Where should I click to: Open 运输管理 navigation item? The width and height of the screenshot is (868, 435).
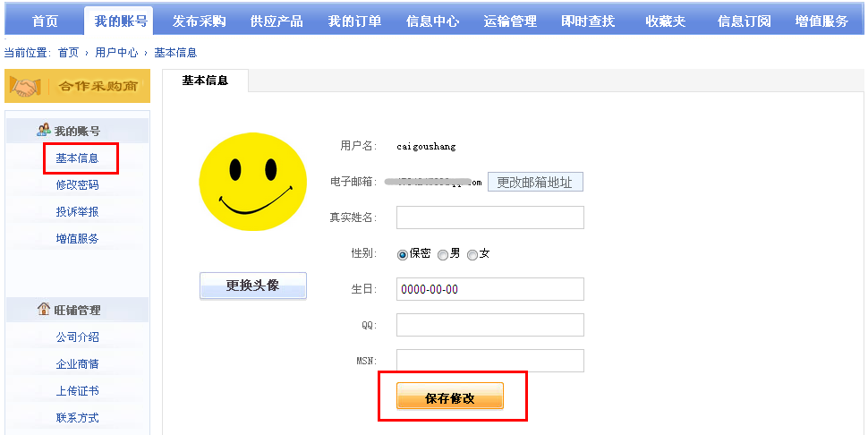point(510,21)
